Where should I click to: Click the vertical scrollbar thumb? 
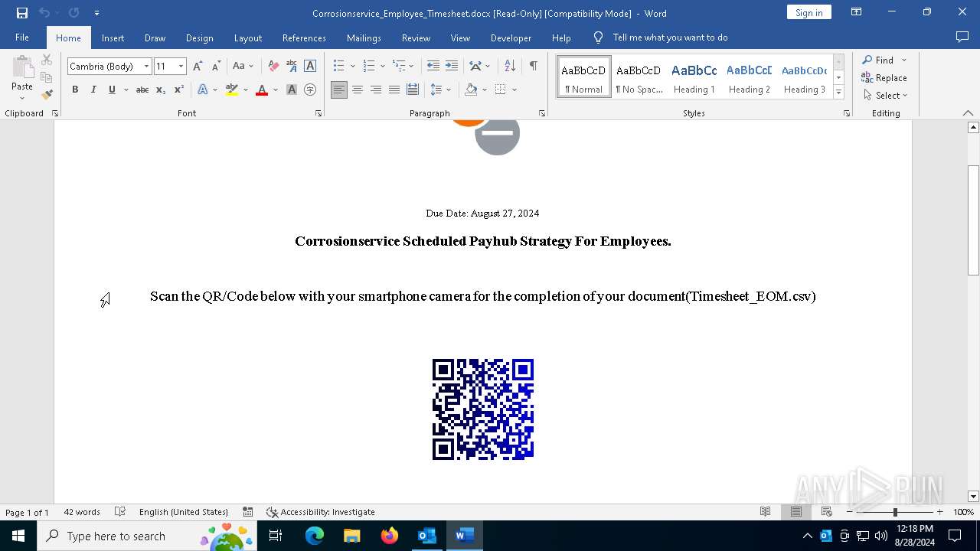[x=974, y=220]
